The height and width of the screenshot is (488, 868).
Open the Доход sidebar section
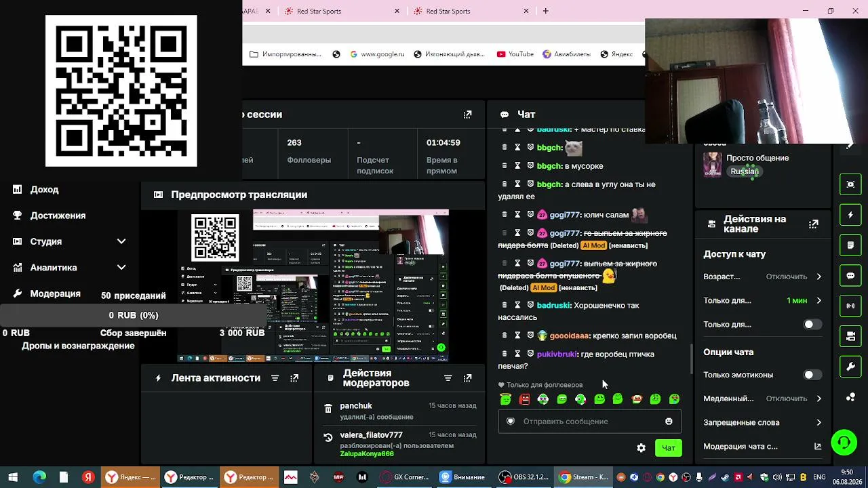pyautogui.click(x=44, y=190)
